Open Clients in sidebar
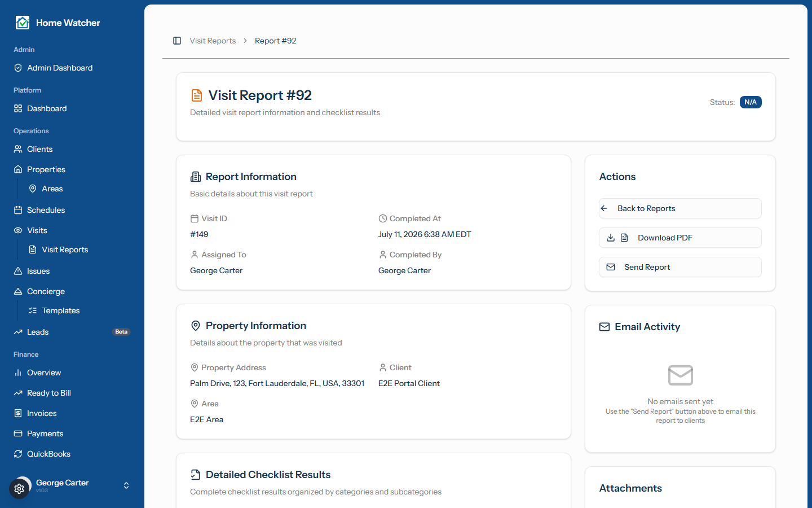 coord(72,149)
